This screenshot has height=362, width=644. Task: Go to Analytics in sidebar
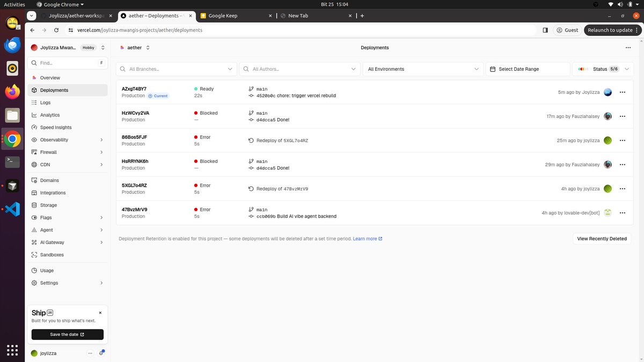point(68,115)
